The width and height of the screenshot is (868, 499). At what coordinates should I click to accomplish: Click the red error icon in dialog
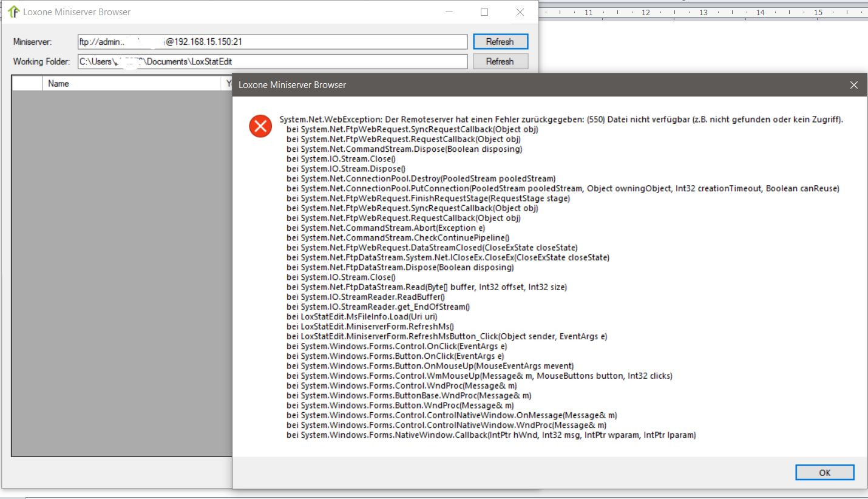tap(260, 126)
